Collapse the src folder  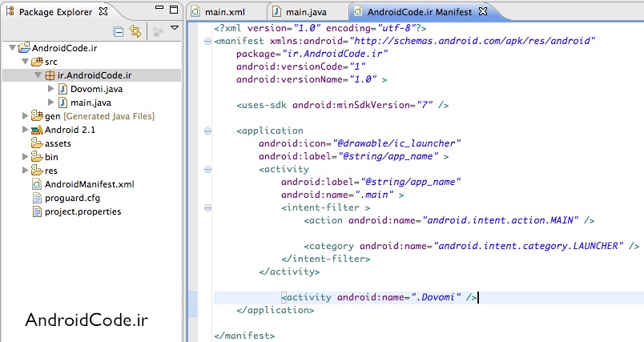point(25,61)
